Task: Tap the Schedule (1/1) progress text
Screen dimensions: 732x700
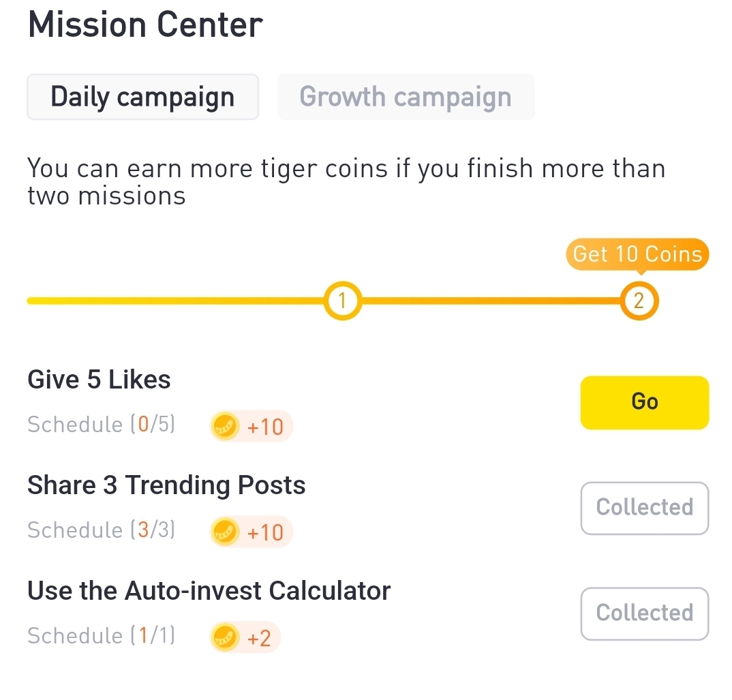Action: (101, 637)
